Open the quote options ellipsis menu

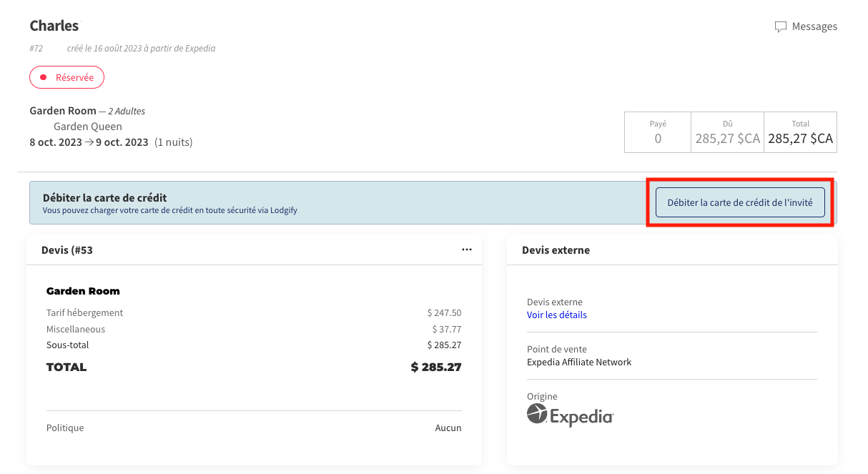[x=467, y=250]
